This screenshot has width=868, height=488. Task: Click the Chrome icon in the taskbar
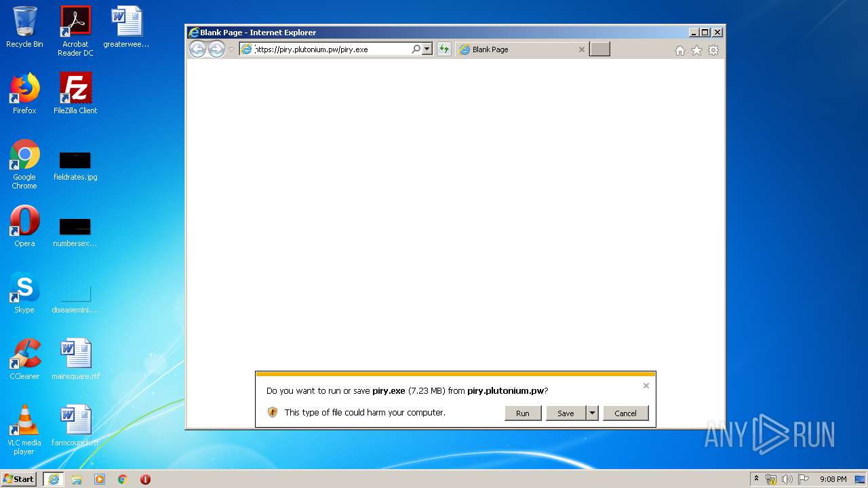tap(123, 479)
